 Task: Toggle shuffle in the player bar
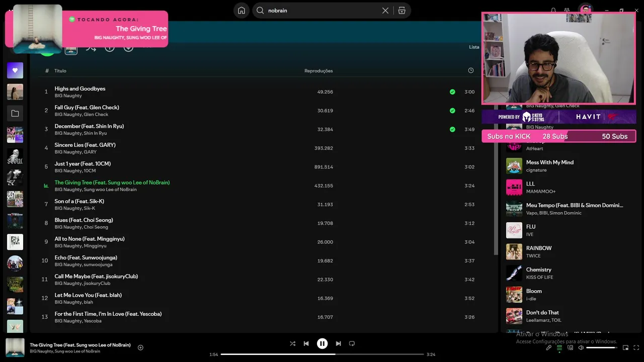(293, 344)
